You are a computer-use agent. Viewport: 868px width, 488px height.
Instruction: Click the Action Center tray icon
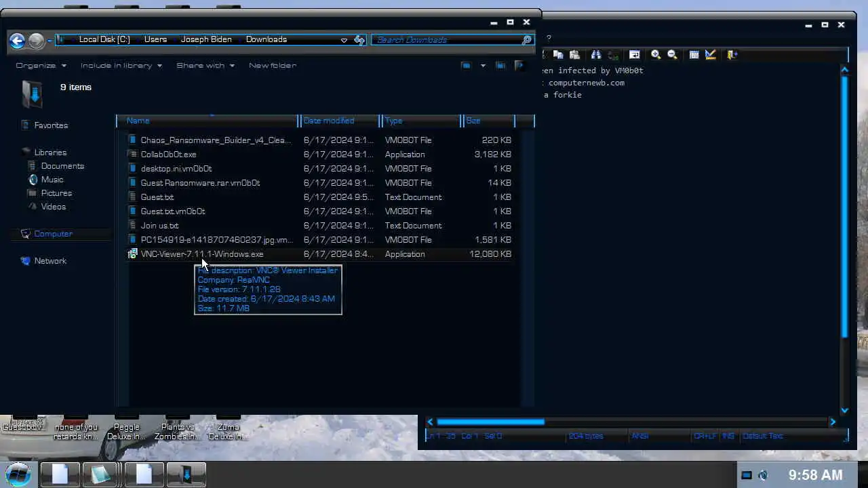click(746, 475)
